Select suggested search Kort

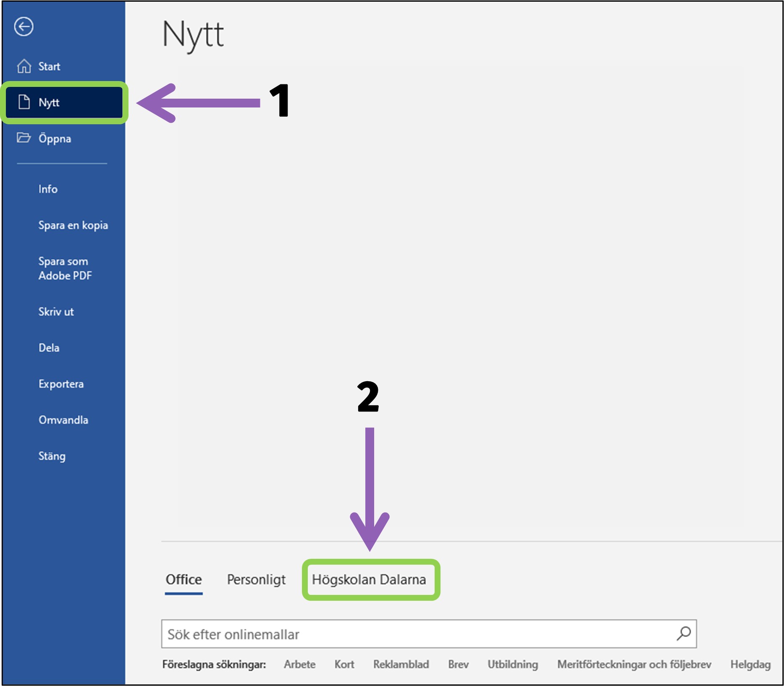344,665
